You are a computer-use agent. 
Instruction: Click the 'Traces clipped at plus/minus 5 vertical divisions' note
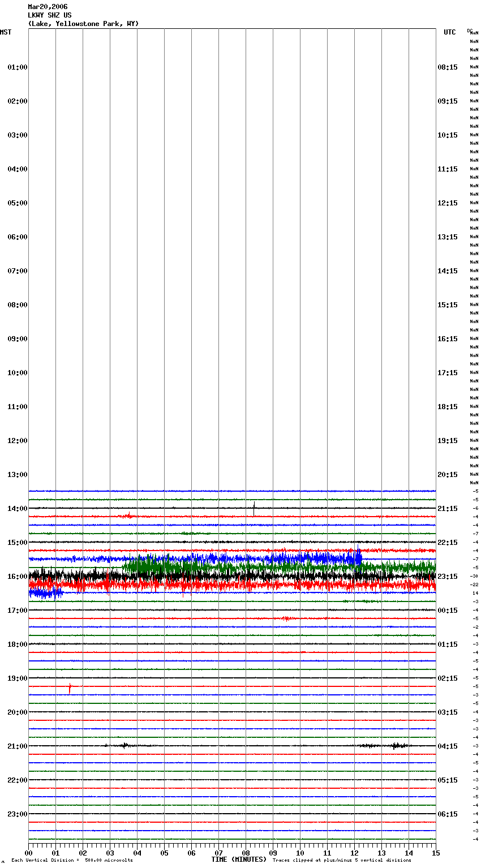coord(342,861)
